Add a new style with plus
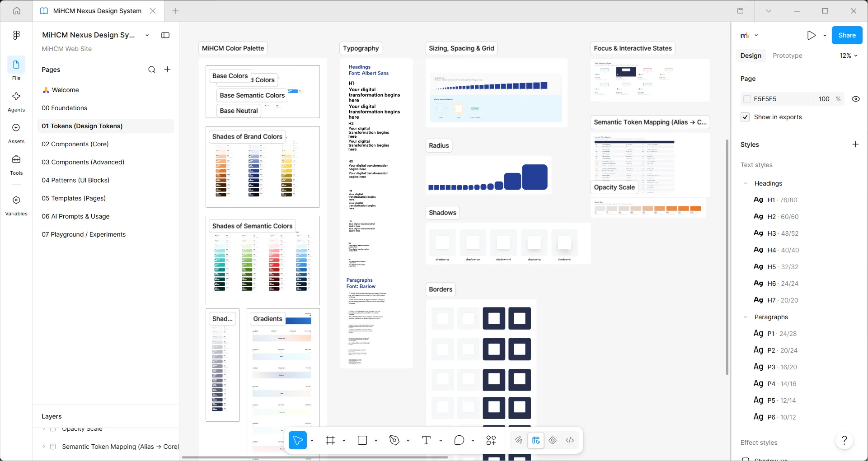Viewport: 868px width, 461px height. click(855, 144)
